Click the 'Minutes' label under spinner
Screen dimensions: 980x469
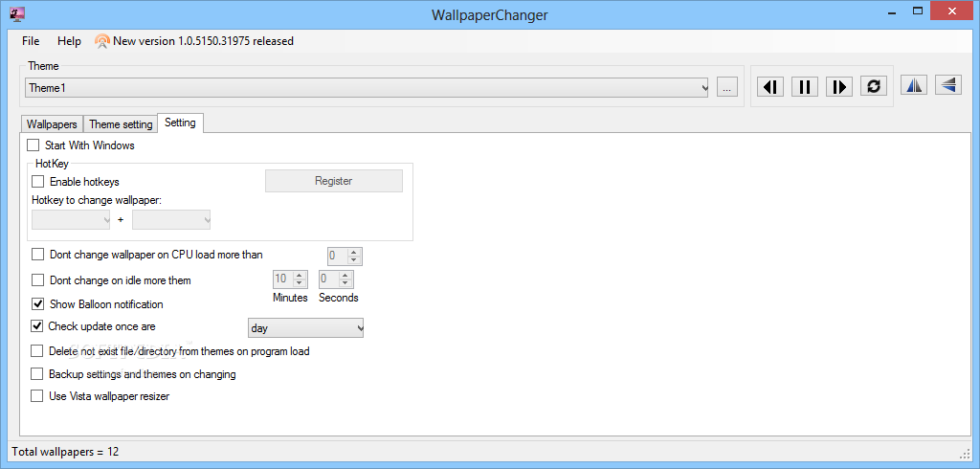290,298
